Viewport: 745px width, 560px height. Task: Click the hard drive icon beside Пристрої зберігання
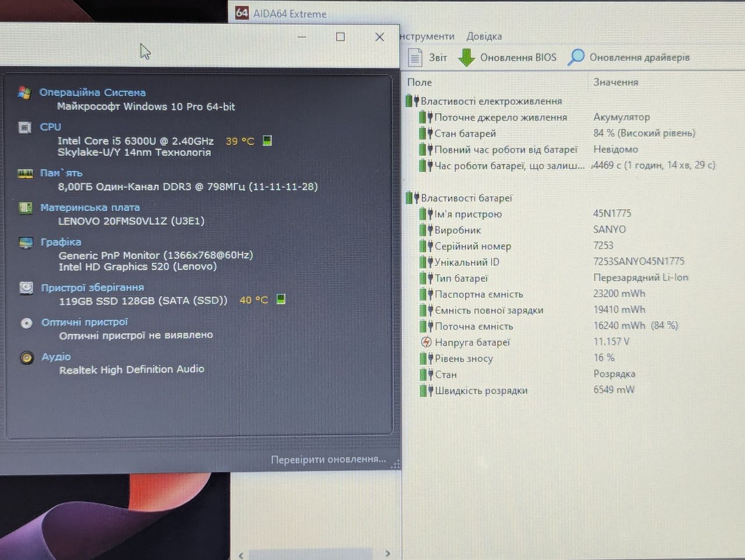coord(26,288)
